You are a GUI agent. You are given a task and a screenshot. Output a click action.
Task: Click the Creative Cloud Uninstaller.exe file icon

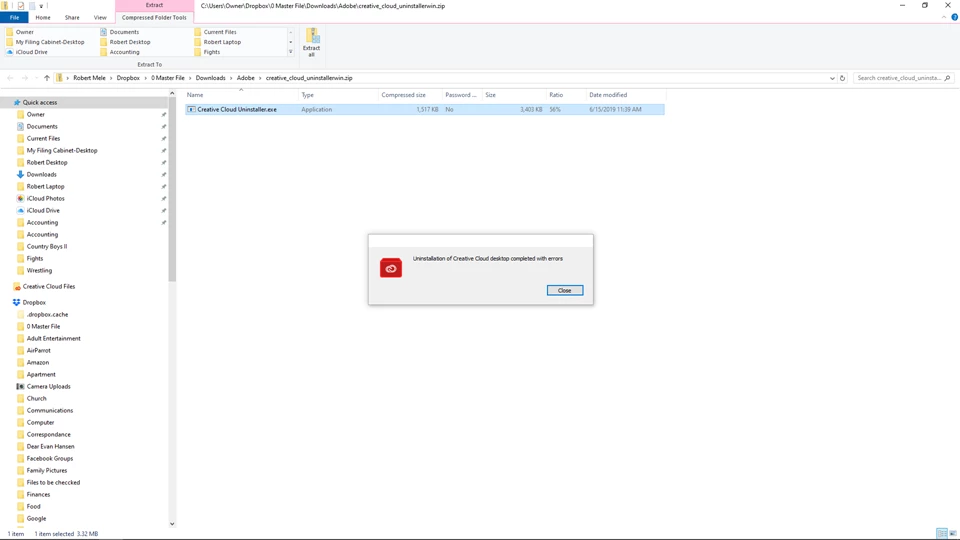coord(191,110)
